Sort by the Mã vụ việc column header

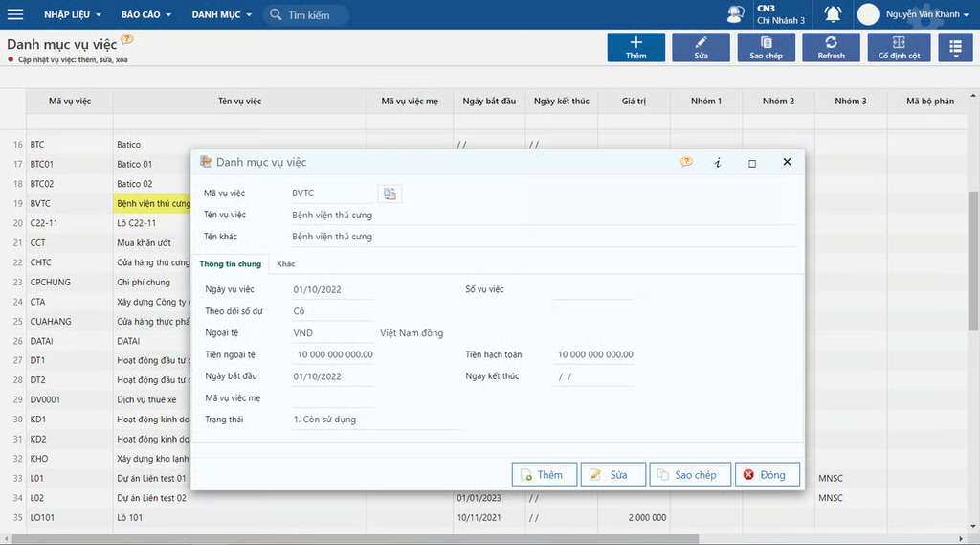(x=69, y=101)
